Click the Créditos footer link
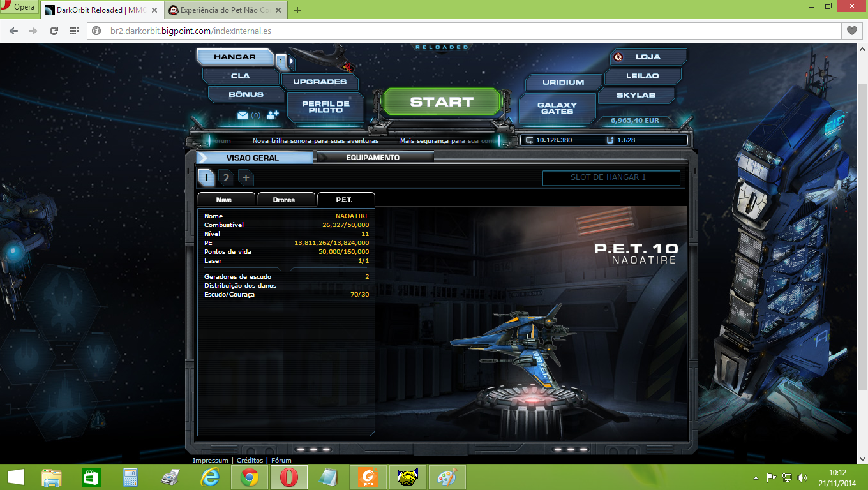 [x=250, y=461]
